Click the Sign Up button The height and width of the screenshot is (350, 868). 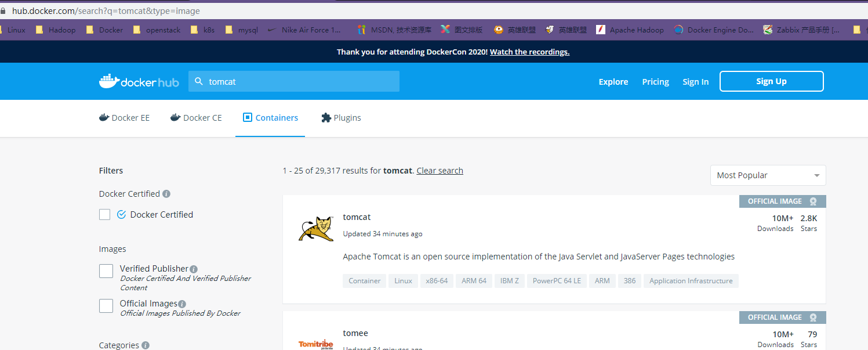coord(772,81)
